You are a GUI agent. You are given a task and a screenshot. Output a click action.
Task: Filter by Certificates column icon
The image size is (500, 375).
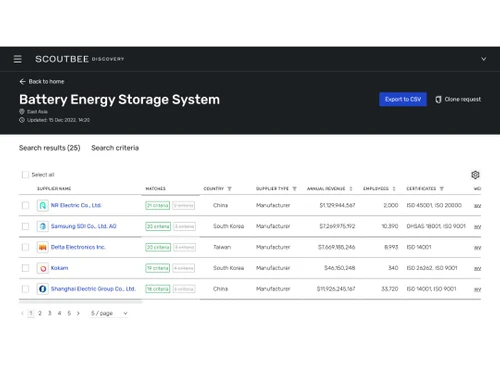[442, 189]
